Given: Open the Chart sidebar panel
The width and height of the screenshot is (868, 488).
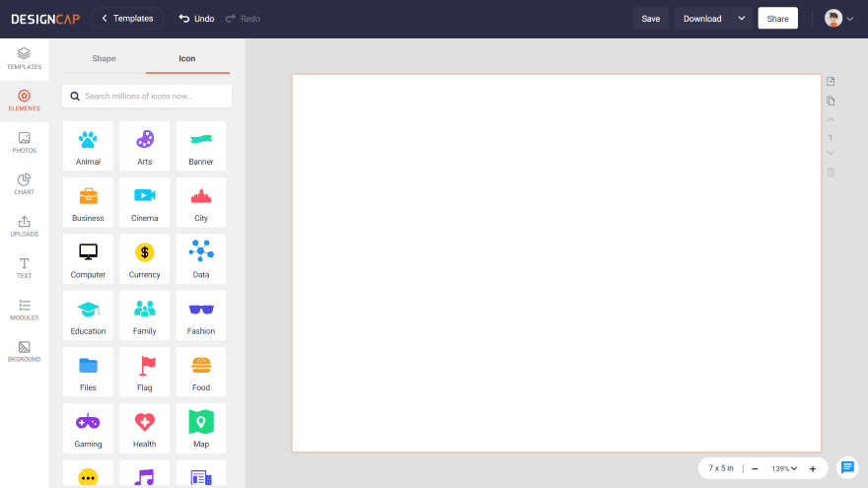Looking at the screenshot, I should tap(25, 184).
